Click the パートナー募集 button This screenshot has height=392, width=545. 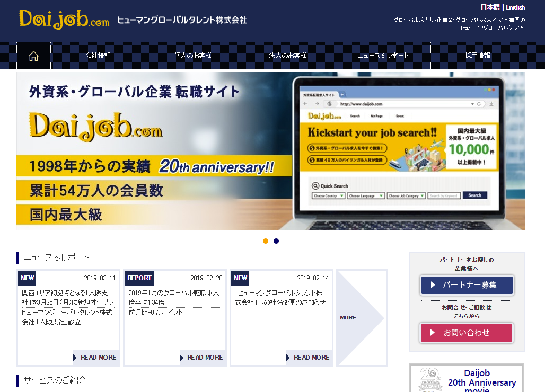[467, 285]
